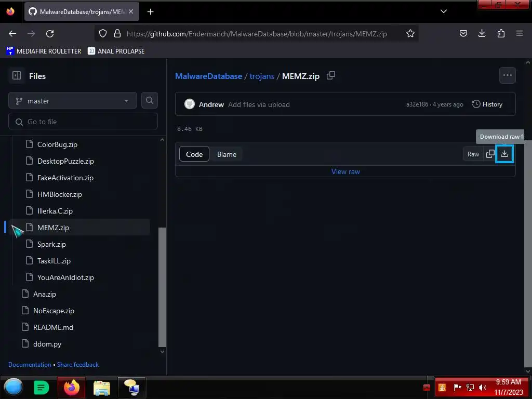Open the Add files via upload commit
The width and height of the screenshot is (532, 399).
tap(259, 104)
